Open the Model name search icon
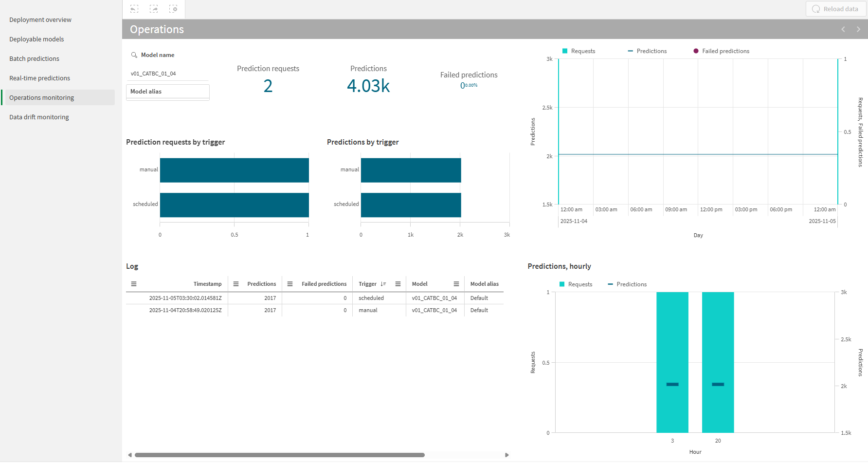The image size is (868, 465). point(135,55)
